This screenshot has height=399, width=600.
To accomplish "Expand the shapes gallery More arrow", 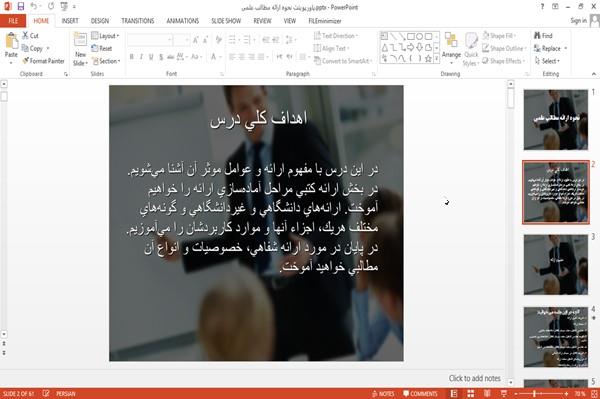I will coord(437,59).
